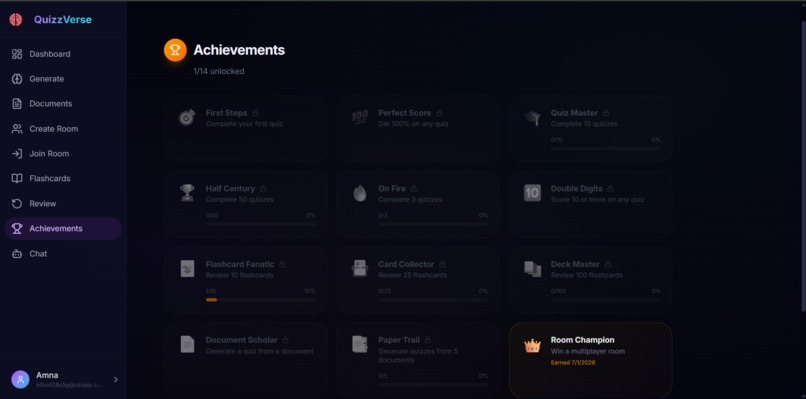Click 'Get 100% on any quiz' description

pyautogui.click(x=413, y=124)
